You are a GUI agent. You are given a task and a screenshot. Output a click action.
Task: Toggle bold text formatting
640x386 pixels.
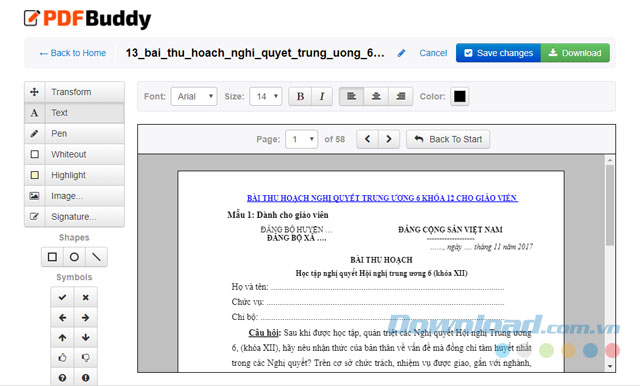point(300,96)
